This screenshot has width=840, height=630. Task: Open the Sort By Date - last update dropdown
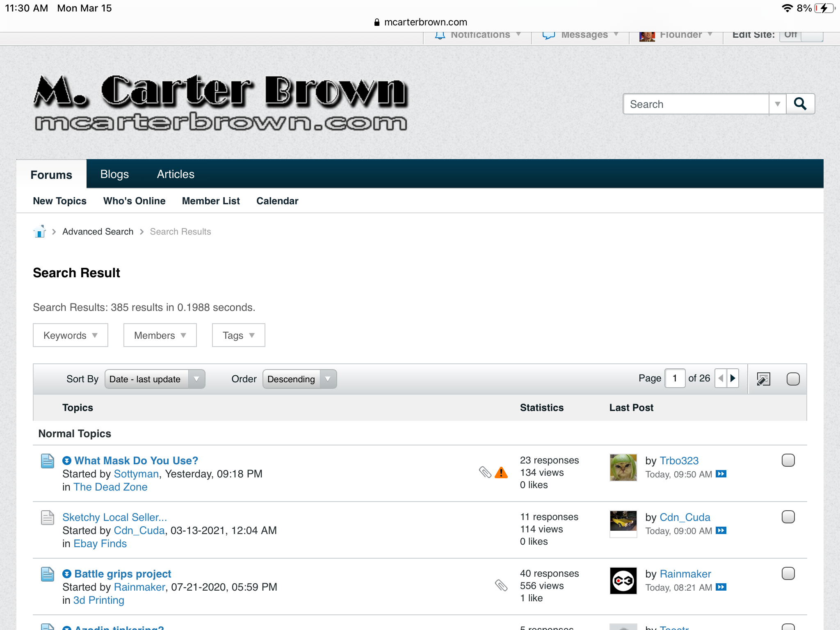pos(155,379)
